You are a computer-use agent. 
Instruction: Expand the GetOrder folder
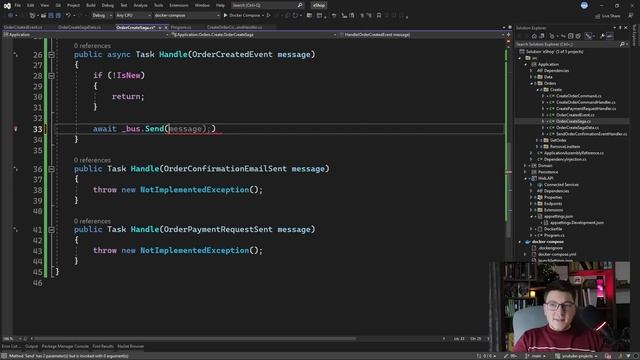[538, 140]
